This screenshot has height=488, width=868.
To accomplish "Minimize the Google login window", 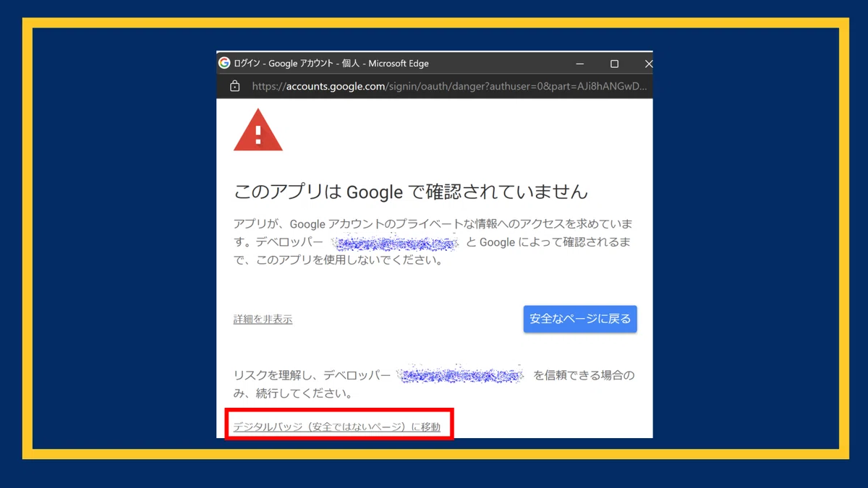I will click(580, 64).
